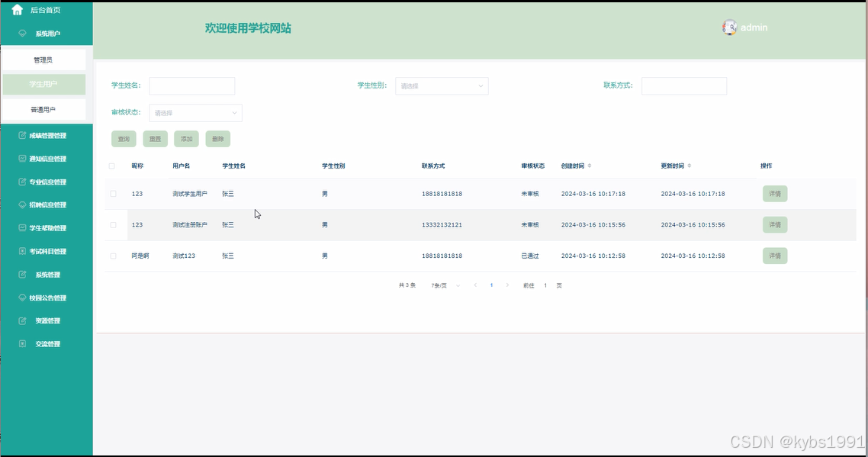Open 交流管理 menu

coord(47,344)
